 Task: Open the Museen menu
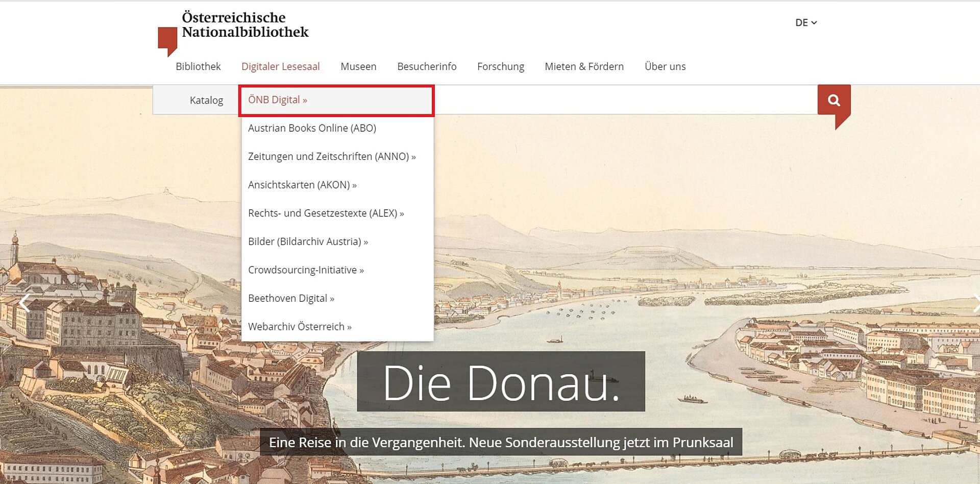point(358,66)
